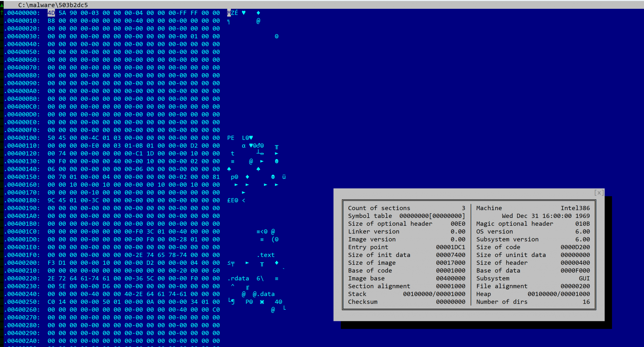Select the highlighted 4D byte at offset 00400000

(x=51, y=13)
